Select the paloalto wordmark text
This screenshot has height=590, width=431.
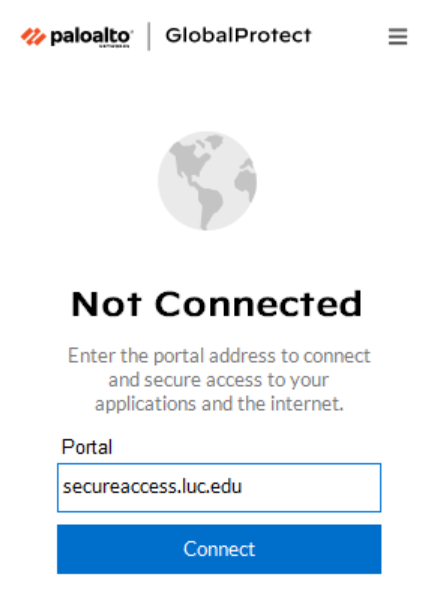(91, 36)
